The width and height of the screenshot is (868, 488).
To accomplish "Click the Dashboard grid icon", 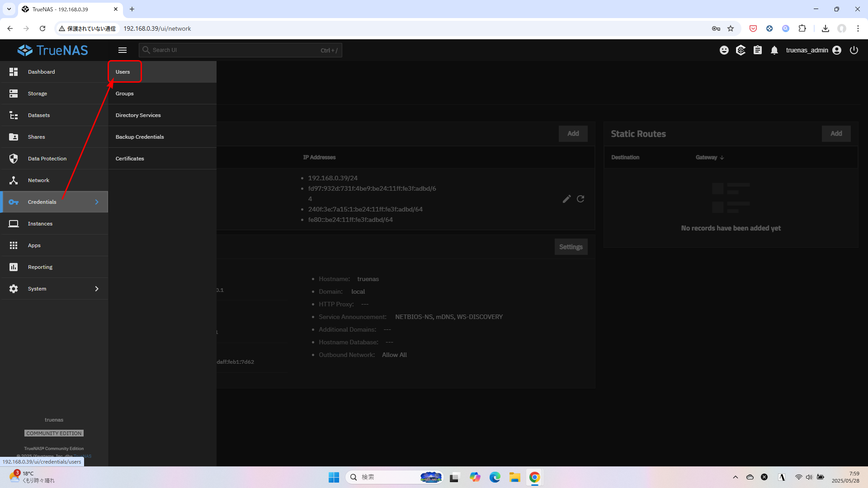I will (14, 72).
